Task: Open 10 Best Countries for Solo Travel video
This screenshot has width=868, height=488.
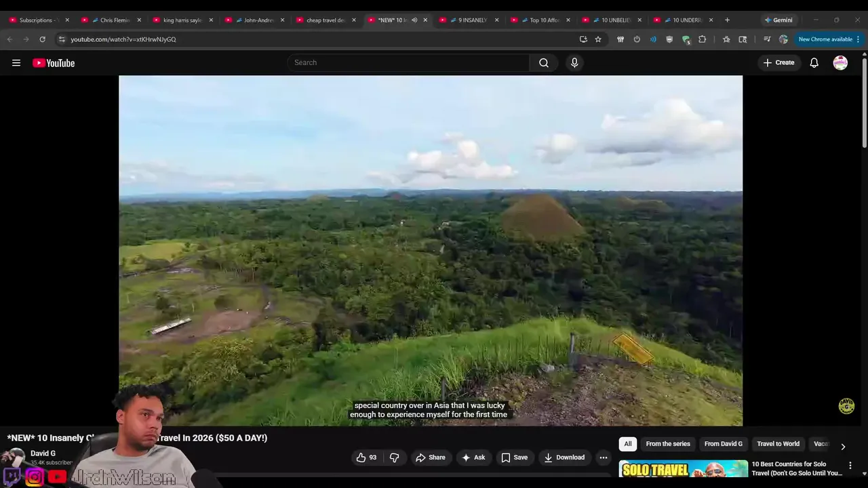Action: [x=797, y=468]
